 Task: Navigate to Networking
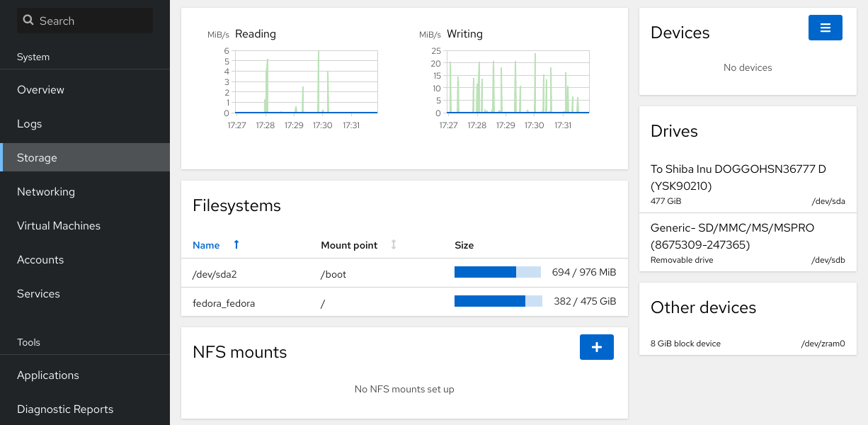point(85,192)
